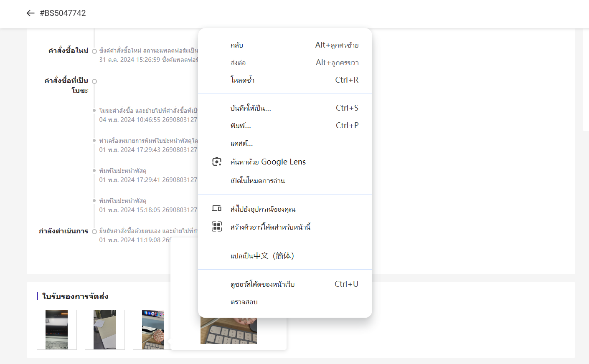Image resolution: width=589 pixels, height=364 pixels.
Task: Click the 'กำลังดำเนินการ' timeline status marker
Action: coord(94,232)
